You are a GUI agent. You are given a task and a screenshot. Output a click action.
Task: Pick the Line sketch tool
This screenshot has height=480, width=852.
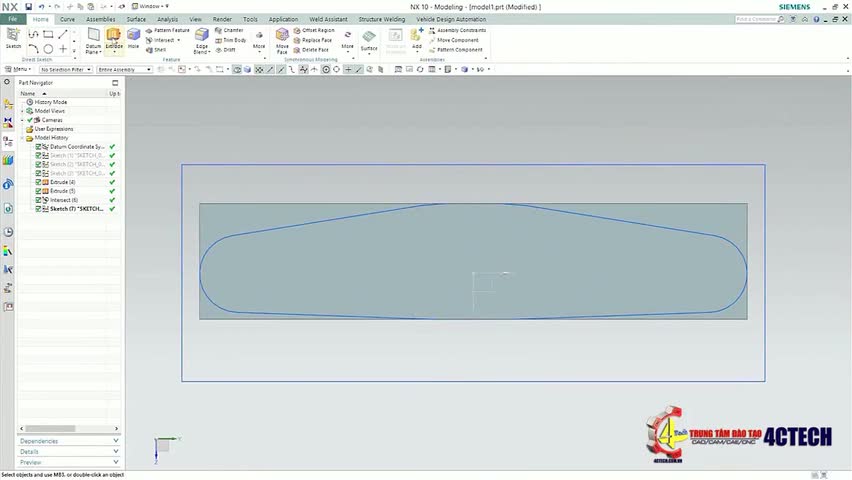point(63,34)
